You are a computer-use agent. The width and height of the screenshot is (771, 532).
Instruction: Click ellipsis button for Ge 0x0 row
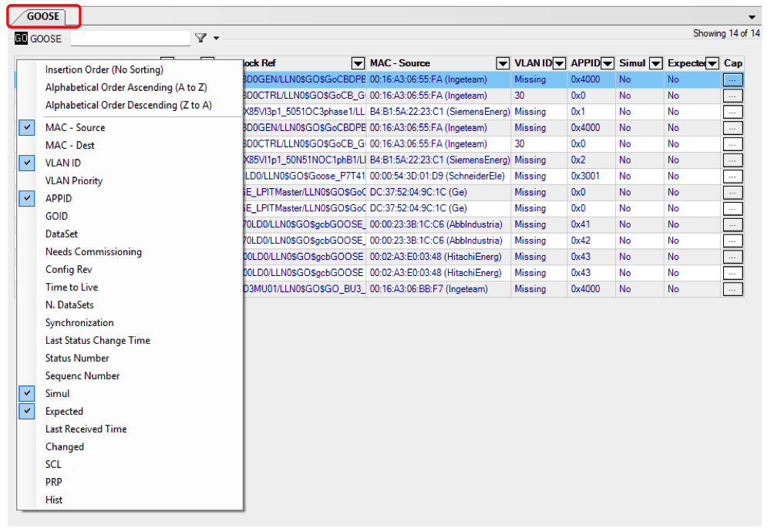click(x=732, y=193)
